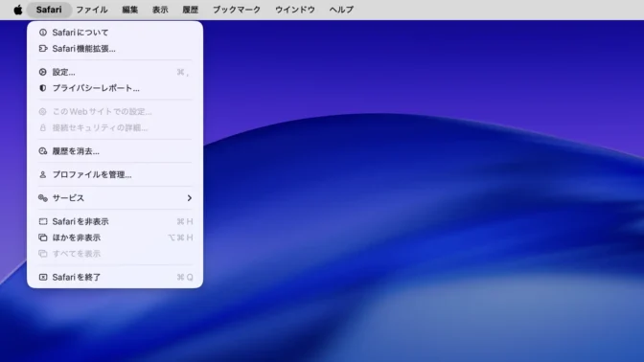
Task: Click gears icon beside サービス
Action: (43, 198)
